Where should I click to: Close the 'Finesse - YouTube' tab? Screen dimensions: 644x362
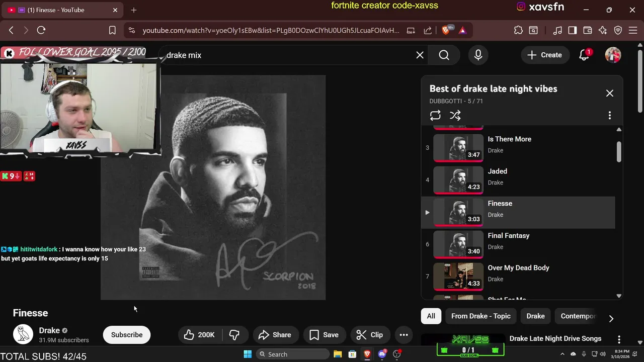click(x=115, y=10)
